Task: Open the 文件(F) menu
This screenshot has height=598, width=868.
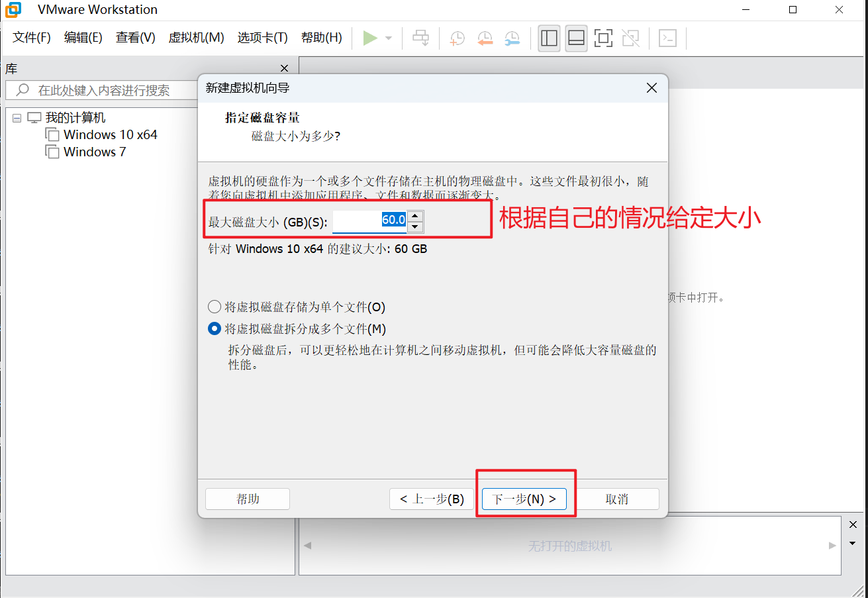Action: 32,38
